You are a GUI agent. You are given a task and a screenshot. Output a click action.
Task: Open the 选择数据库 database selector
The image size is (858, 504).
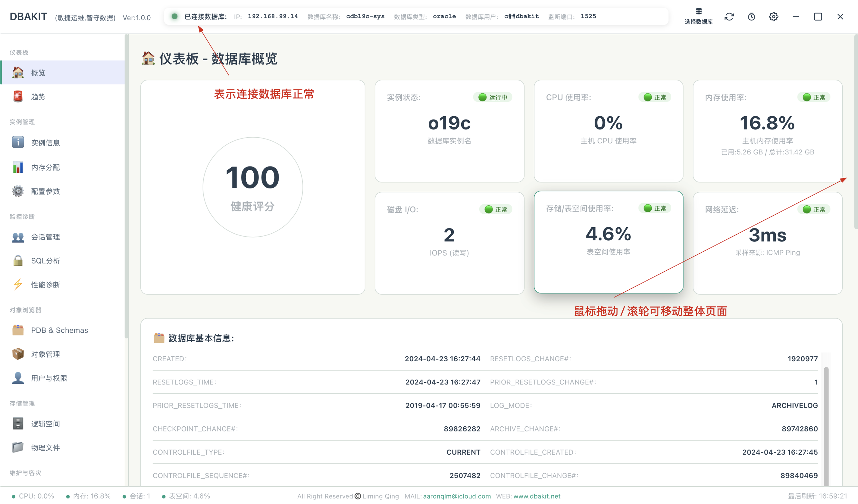pos(698,16)
